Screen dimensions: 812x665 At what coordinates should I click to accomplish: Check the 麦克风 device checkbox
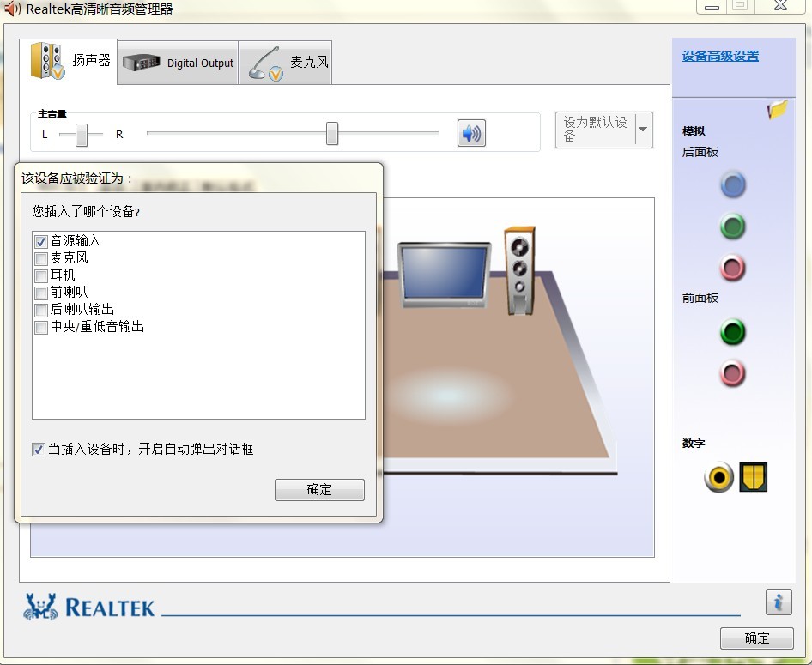41,258
